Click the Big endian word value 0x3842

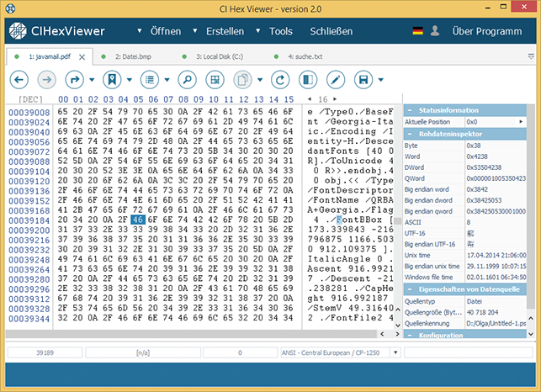(x=477, y=189)
